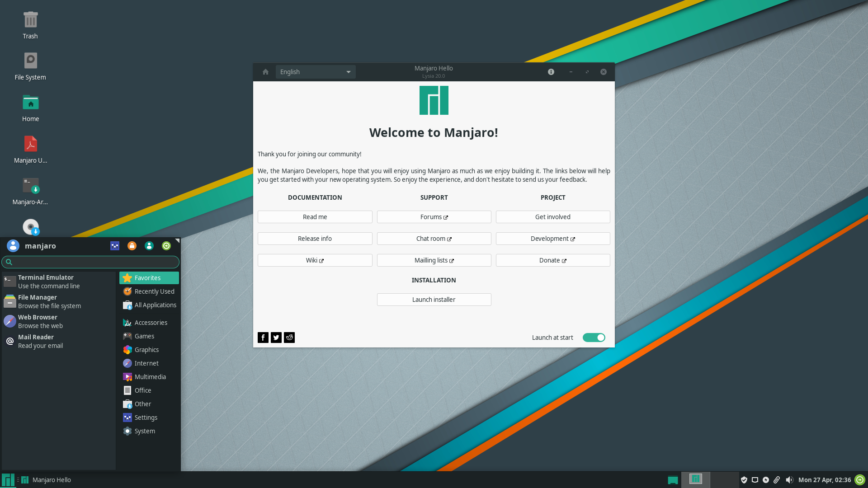The width and height of the screenshot is (868, 488).
Task: Click the Reddit share icon
Action: tap(289, 337)
